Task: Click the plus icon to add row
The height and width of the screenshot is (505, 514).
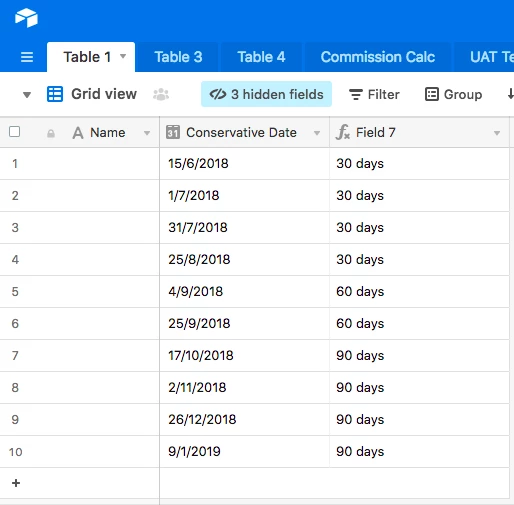Action: (x=16, y=483)
